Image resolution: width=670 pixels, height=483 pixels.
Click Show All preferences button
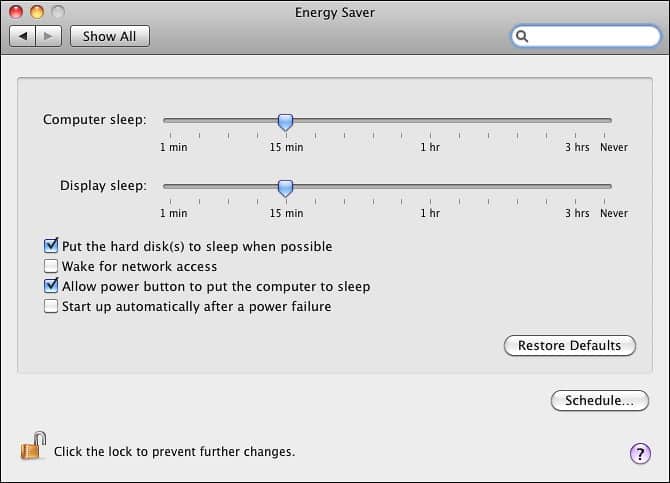pyautogui.click(x=109, y=36)
